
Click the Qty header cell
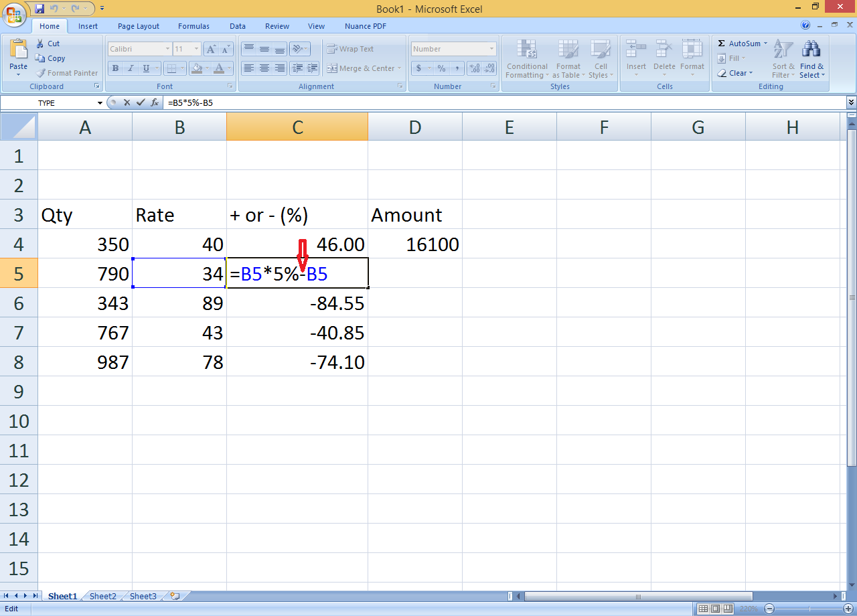pyautogui.click(x=85, y=214)
